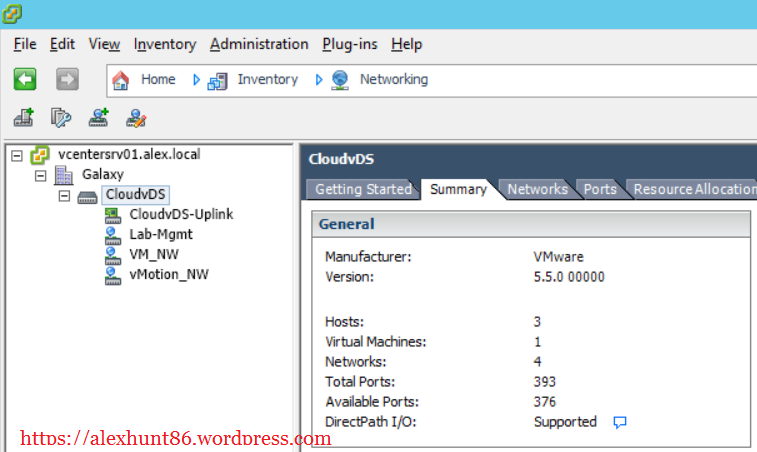Click the Total Ports value 393
Screen dimensions: 757x452
coord(545,382)
